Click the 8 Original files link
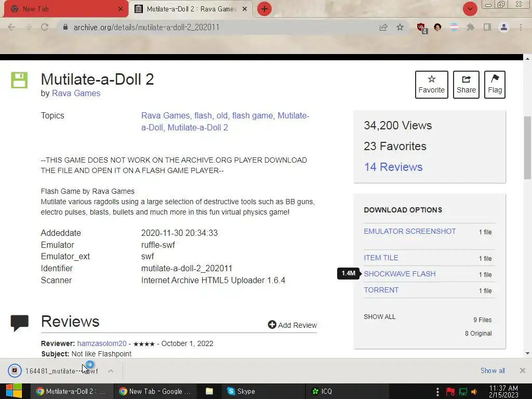This screenshot has width=532, height=399. (x=478, y=334)
